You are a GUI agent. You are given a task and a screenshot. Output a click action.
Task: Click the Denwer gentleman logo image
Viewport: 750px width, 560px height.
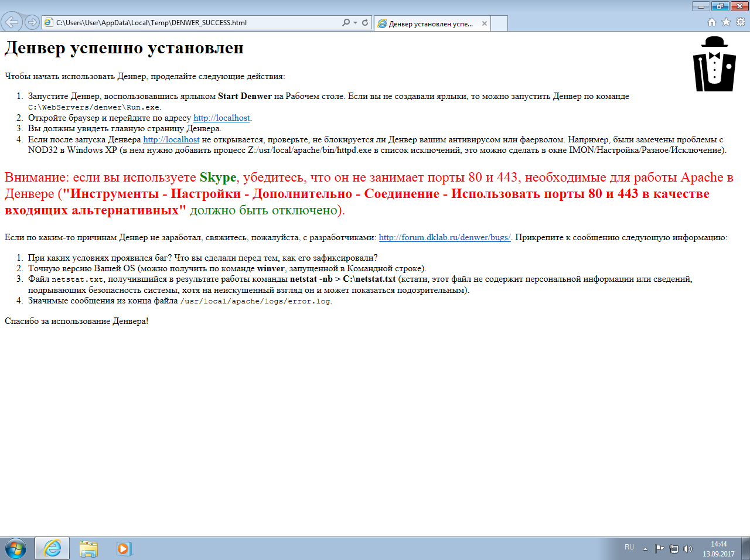pyautogui.click(x=714, y=64)
